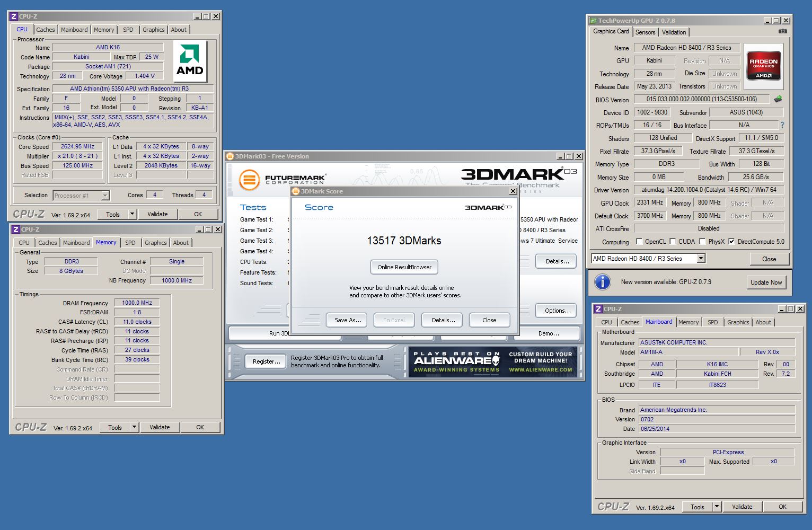Click Save As in the 3DMark Score dialog
This screenshot has height=530, width=812.
[x=348, y=320]
